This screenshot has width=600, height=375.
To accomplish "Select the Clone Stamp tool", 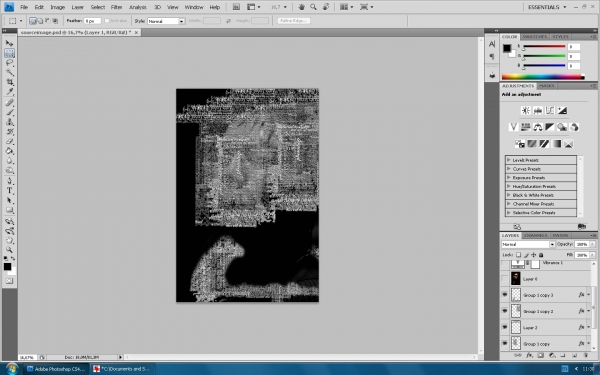I will (10, 122).
